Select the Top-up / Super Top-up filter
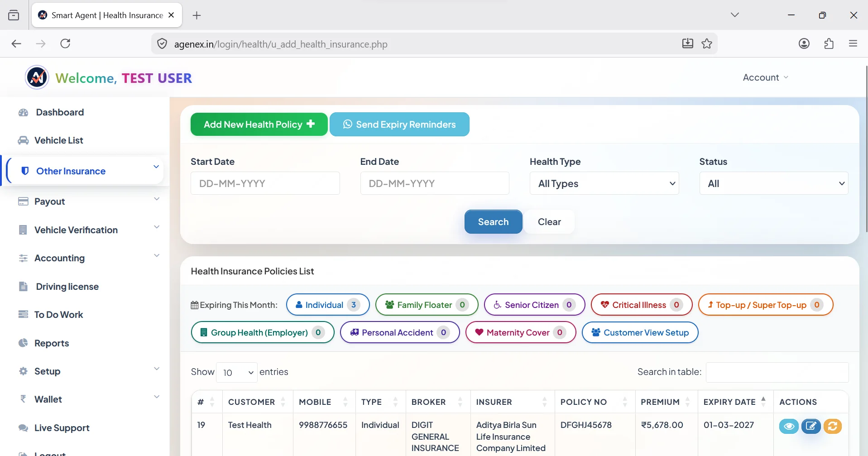 click(x=766, y=305)
